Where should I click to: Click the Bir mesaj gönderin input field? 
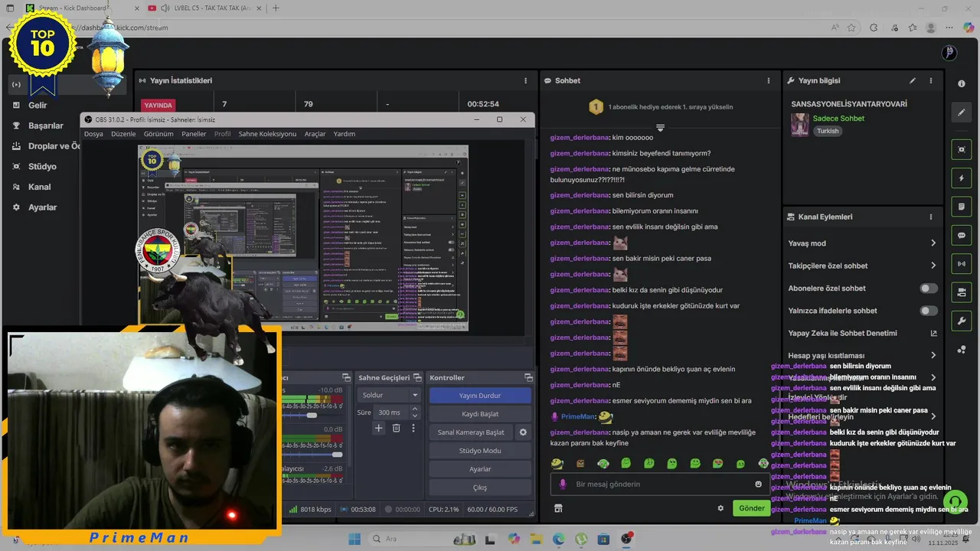[x=660, y=484]
